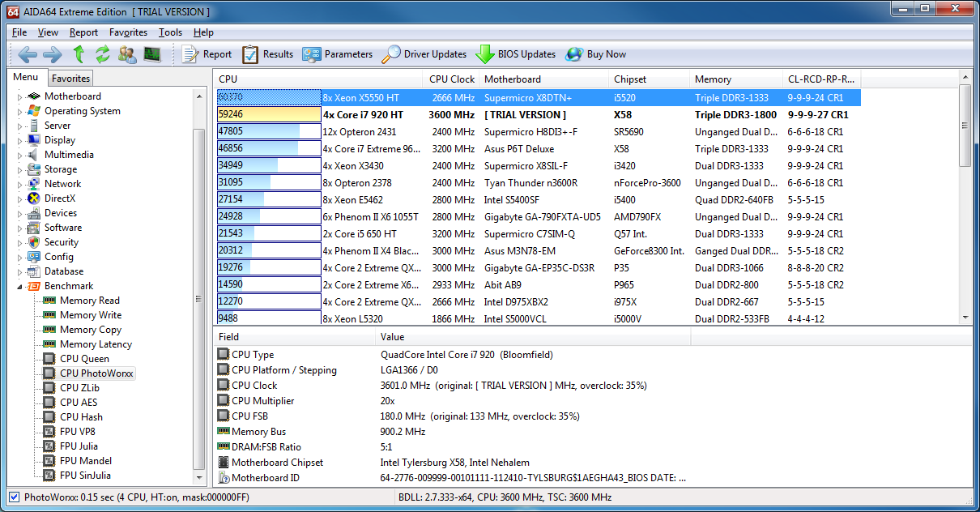Open the FPU VP8 benchmark
Screen dimensions: 980x512
click(78, 432)
